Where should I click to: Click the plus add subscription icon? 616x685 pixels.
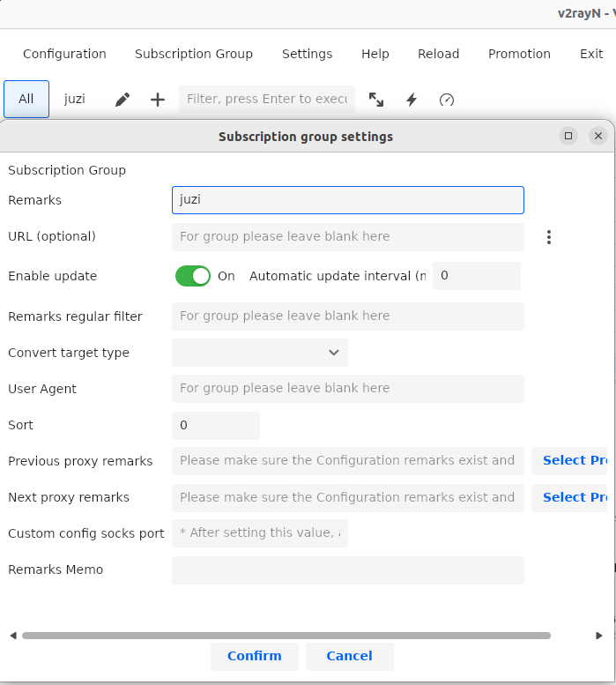(x=158, y=100)
